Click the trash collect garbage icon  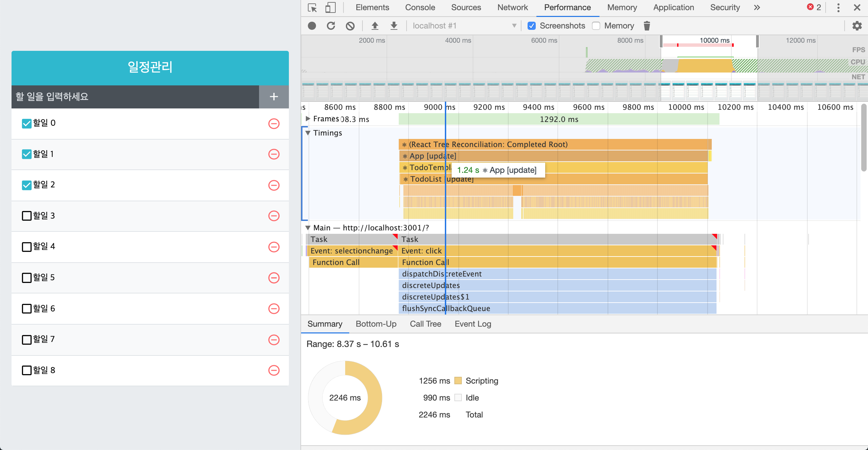click(647, 26)
